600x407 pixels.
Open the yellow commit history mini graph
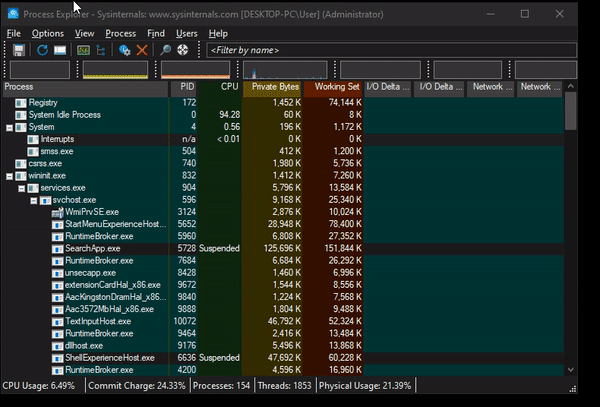[x=115, y=70]
